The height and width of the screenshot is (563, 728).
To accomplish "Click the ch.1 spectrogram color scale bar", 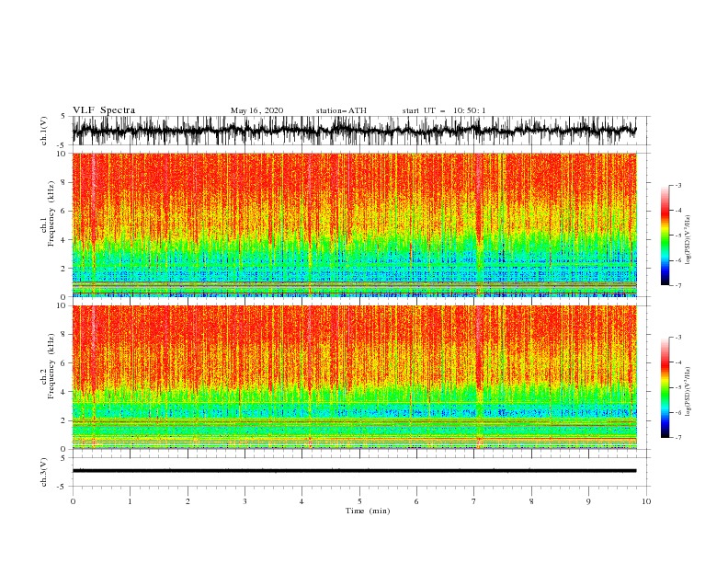I will point(665,236).
